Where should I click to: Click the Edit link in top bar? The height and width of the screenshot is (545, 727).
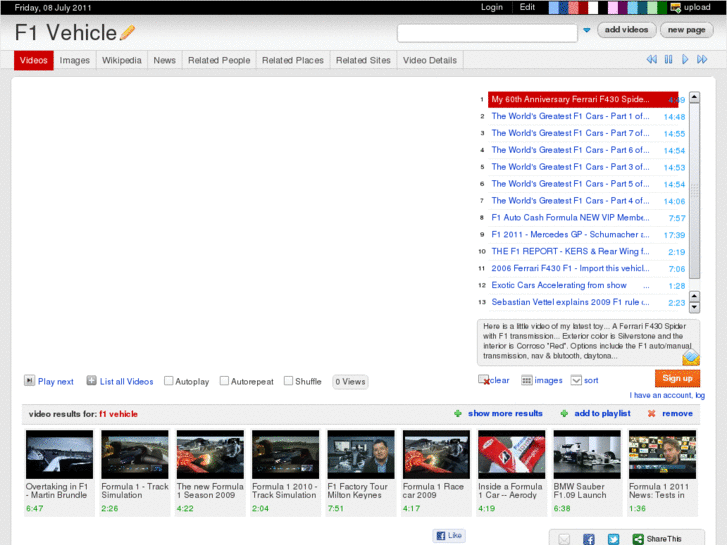tap(527, 7)
